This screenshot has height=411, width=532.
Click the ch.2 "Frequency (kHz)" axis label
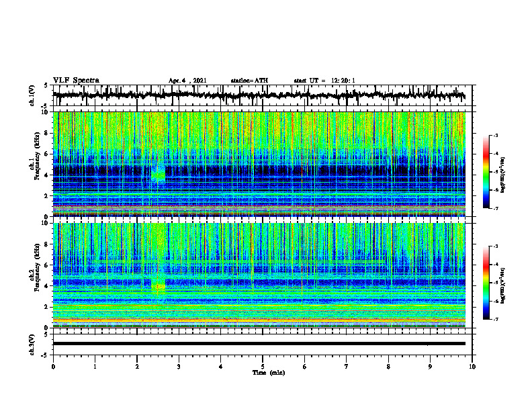[38, 268]
